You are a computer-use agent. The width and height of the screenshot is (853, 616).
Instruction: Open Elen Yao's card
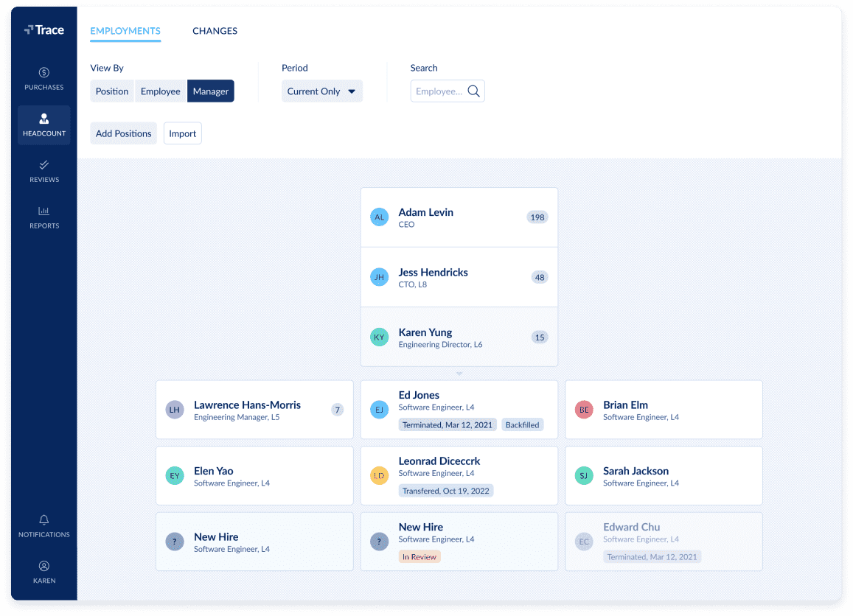click(x=254, y=476)
